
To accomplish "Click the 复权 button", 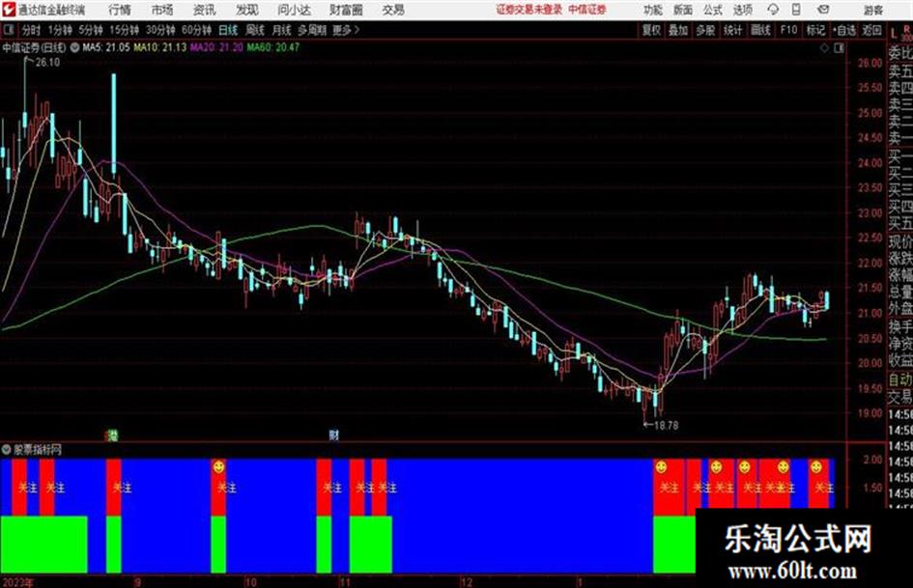I will tap(651, 30).
